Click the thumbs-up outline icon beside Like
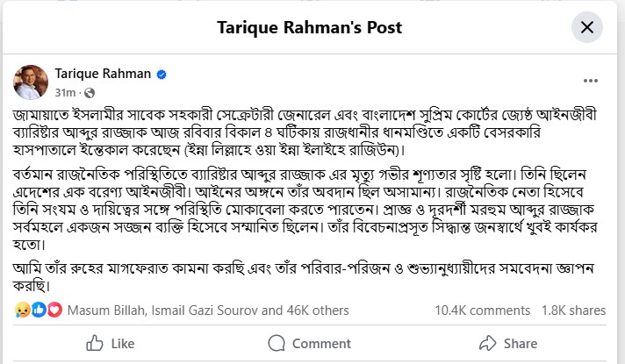This screenshot has width=625, height=364. (95, 343)
